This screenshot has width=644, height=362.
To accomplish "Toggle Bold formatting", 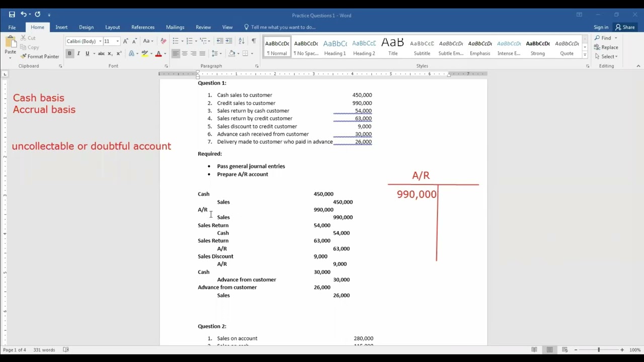I will pos(69,53).
